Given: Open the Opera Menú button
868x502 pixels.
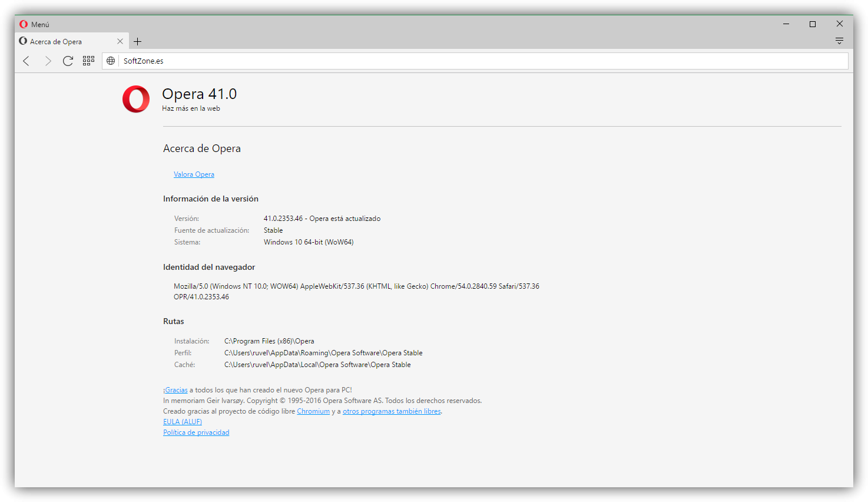Looking at the screenshot, I should pos(34,24).
